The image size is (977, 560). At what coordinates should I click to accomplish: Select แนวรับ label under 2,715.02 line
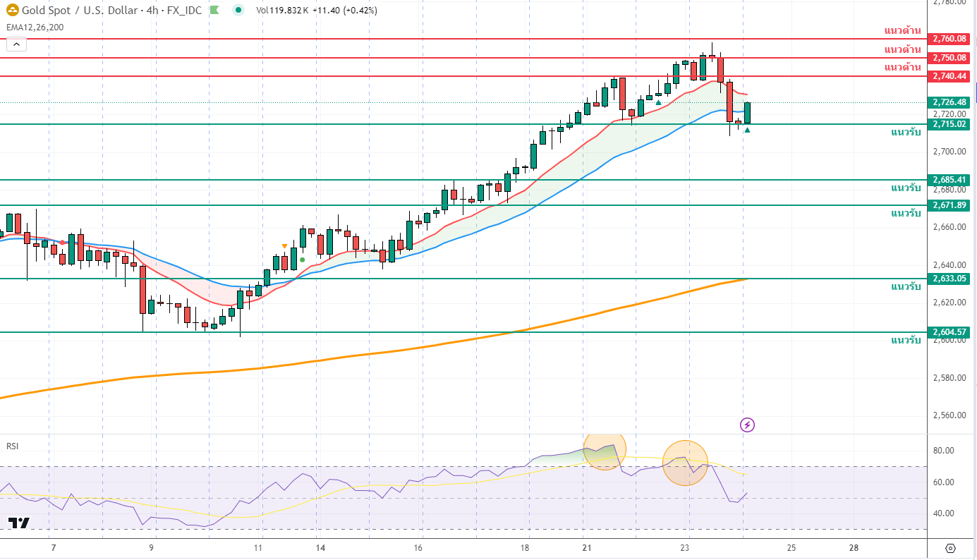point(906,133)
